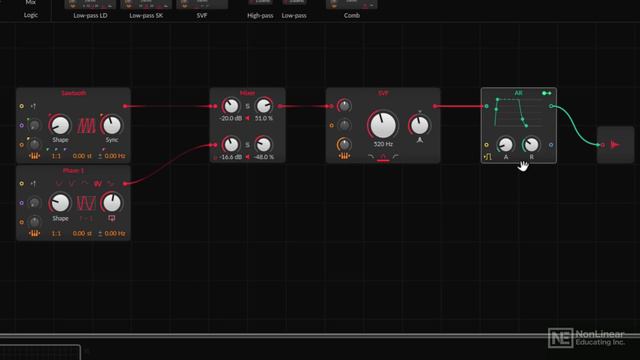Click the Sawtooth 0.00 st value
This screenshot has width=640, height=360.
[82, 156]
